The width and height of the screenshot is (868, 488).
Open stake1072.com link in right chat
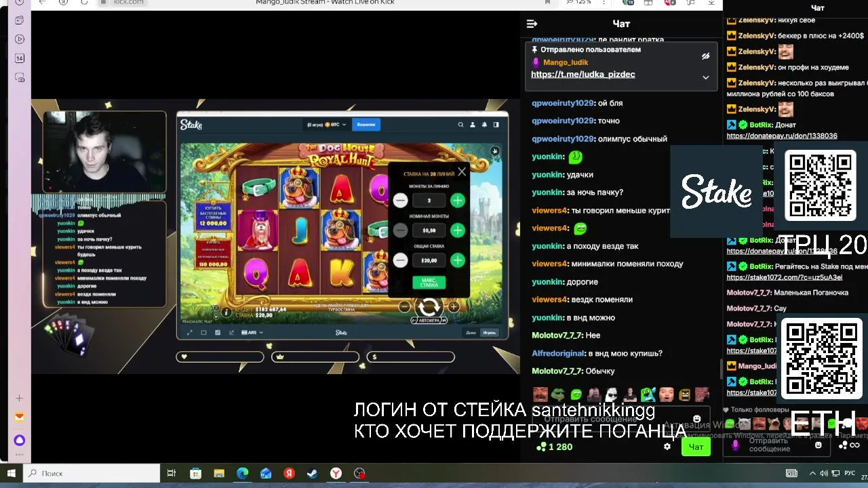pyautogui.click(x=785, y=278)
